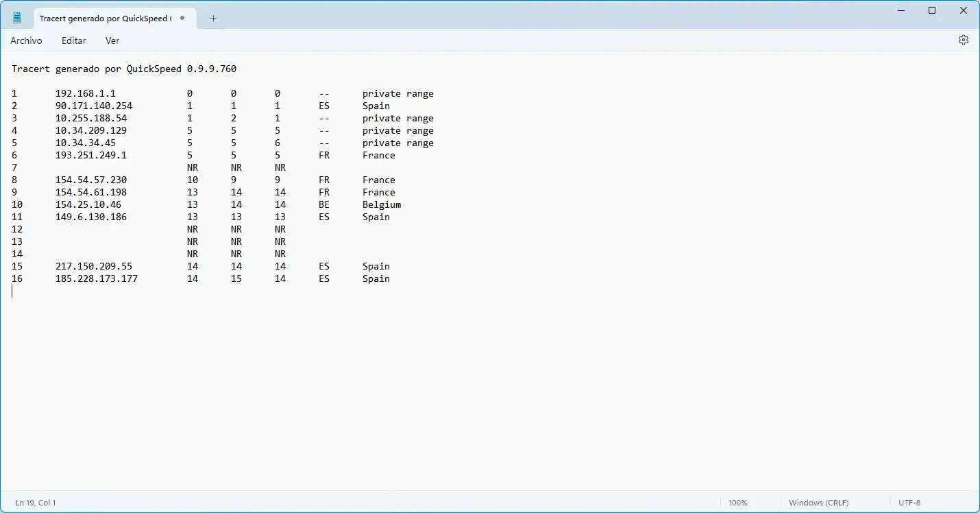Viewport: 980px width, 513px height.
Task: Click country code BE
Action: tap(324, 204)
